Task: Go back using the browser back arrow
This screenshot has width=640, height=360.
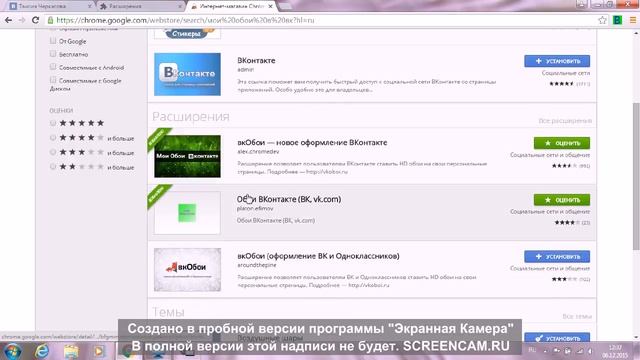Action: 8,20
